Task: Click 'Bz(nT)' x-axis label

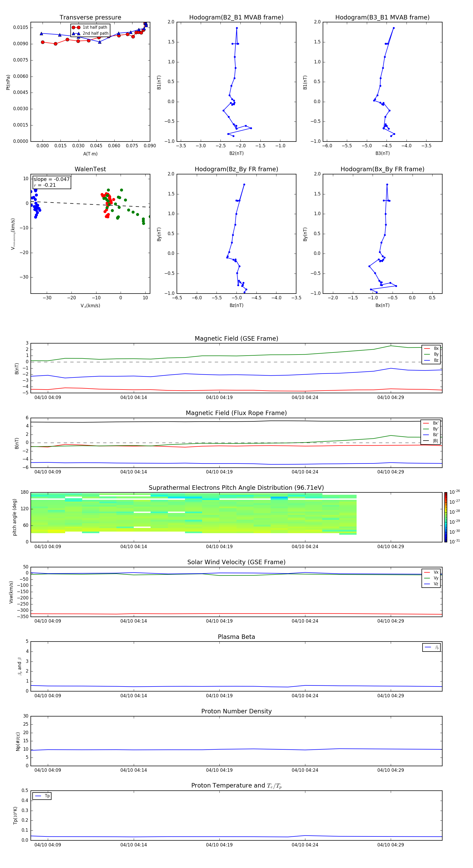Action: pyautogui.click(x=236, y=305)
